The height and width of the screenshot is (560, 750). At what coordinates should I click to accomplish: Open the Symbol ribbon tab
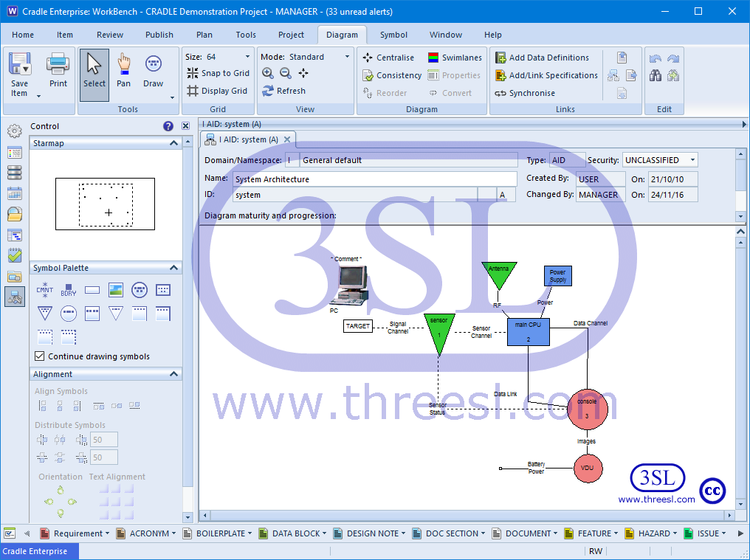(393, 35)
